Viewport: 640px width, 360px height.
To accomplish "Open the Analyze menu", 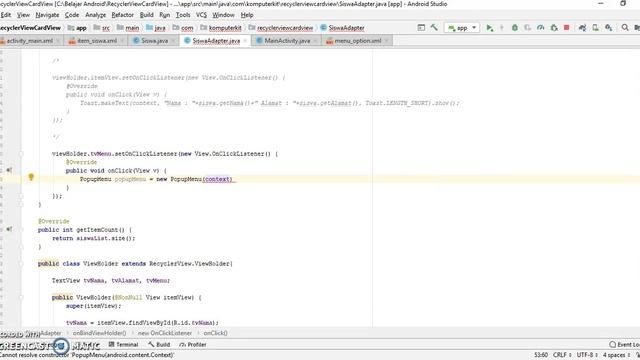I will click(x=96, y=15).
